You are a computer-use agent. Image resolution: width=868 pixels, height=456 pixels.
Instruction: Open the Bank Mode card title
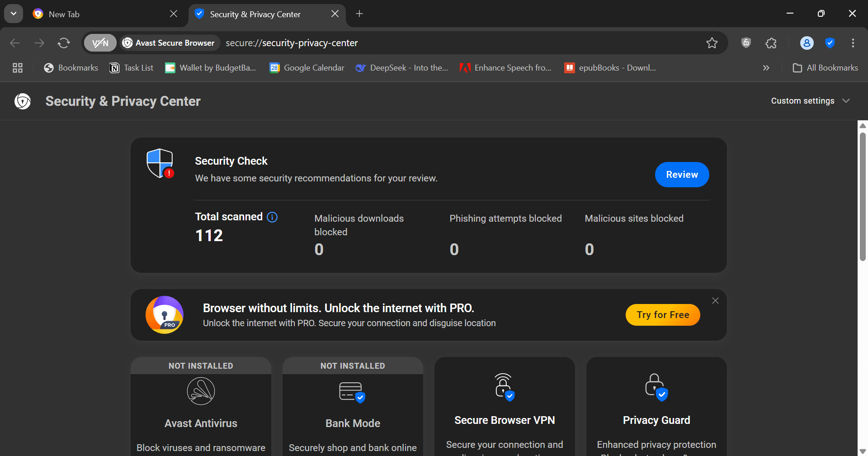353,423
